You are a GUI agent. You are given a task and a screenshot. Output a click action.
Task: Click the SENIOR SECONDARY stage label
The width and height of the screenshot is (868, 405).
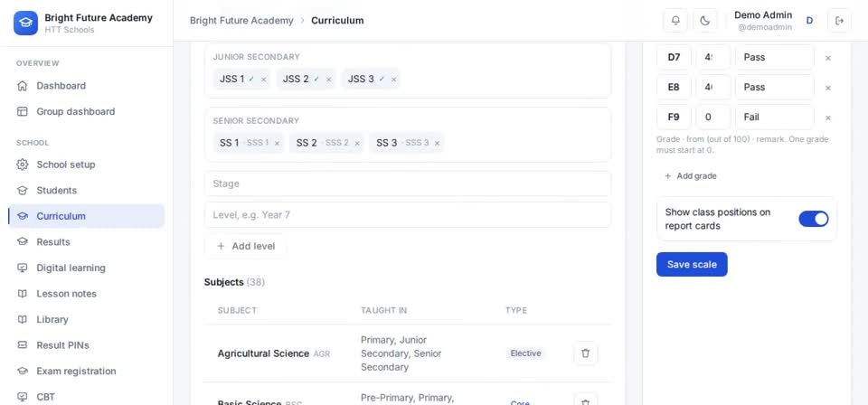coord(256,120)
